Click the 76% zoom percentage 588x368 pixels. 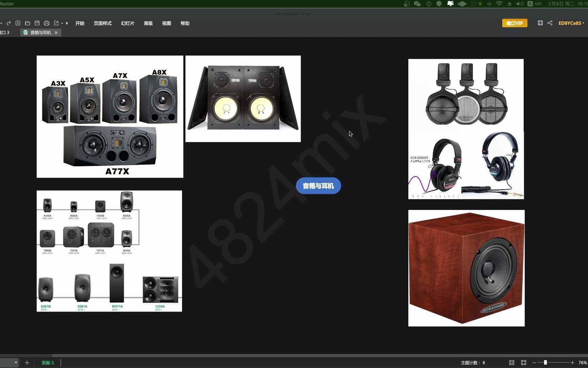(583, 363)
